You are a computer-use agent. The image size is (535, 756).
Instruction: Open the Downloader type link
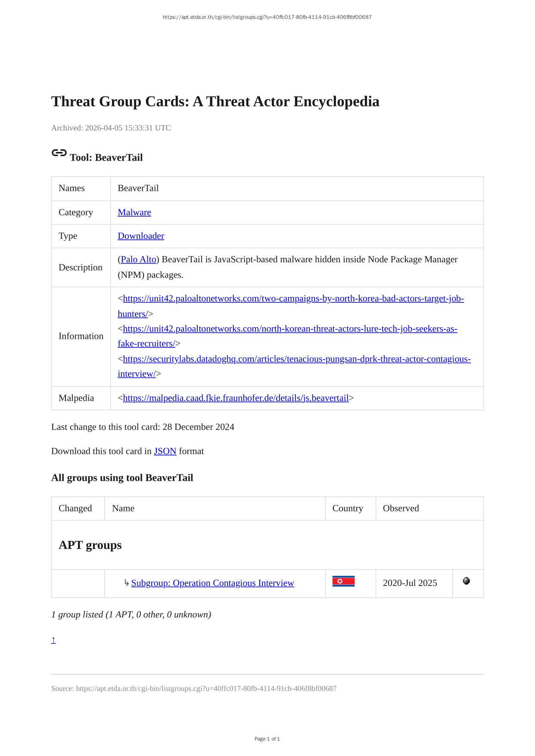pos(141,236)
